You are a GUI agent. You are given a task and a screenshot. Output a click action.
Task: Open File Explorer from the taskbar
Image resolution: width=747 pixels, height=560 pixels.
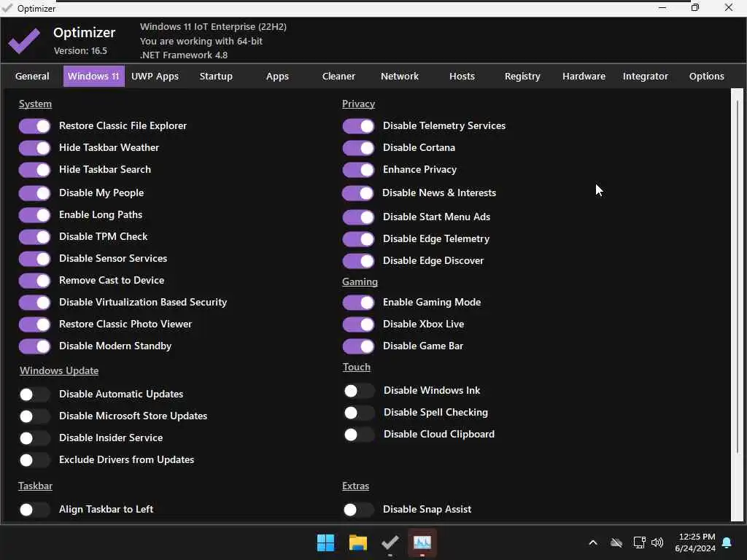point(357,542)
